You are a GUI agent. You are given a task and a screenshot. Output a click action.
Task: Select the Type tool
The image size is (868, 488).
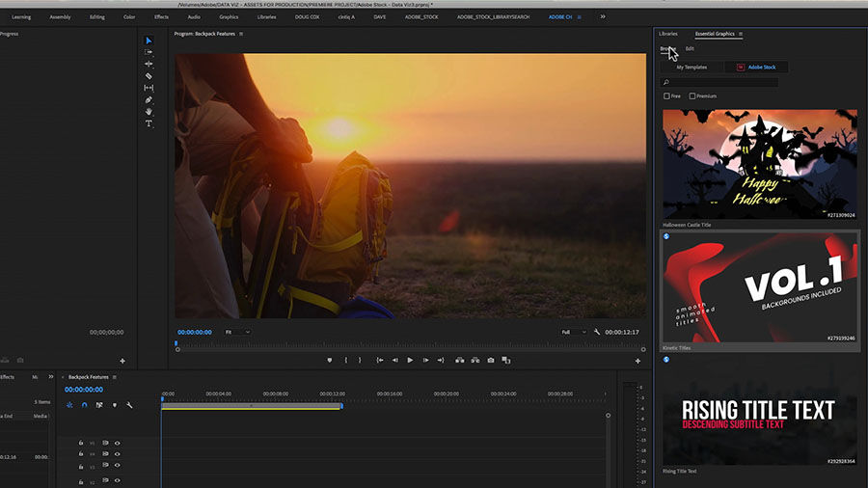tap(149, 123)
